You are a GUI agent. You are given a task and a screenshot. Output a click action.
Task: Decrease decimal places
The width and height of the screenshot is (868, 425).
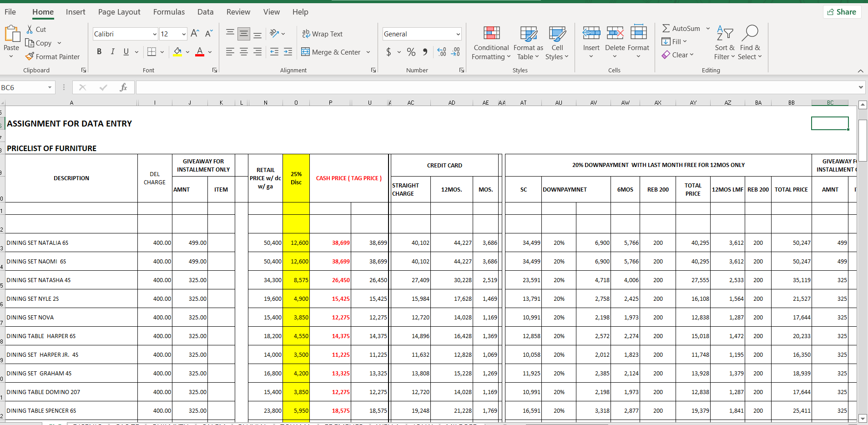click(455, 52)
